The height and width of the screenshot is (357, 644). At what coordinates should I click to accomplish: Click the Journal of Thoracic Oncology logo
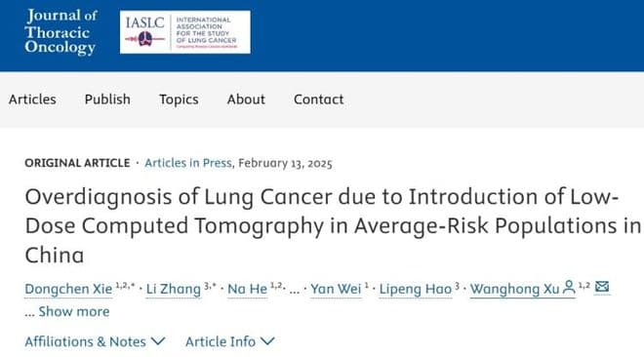click(x=60, y=31)
